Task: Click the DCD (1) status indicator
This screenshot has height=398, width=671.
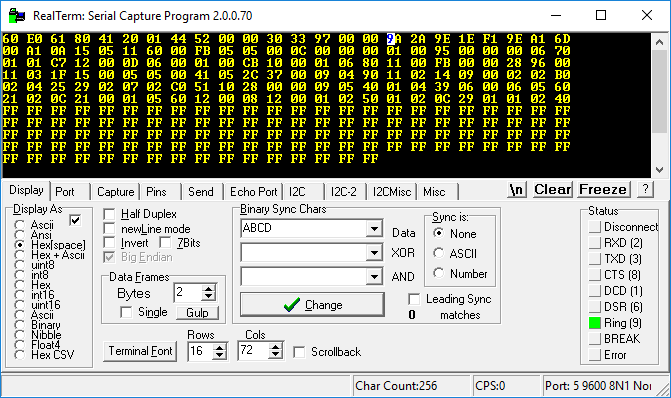Action: [595, 291]
